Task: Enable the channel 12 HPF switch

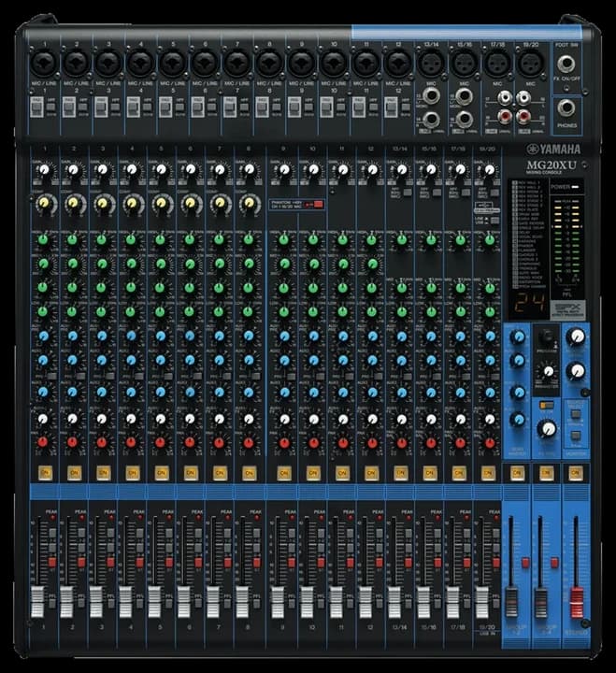Action: [405, 107]
